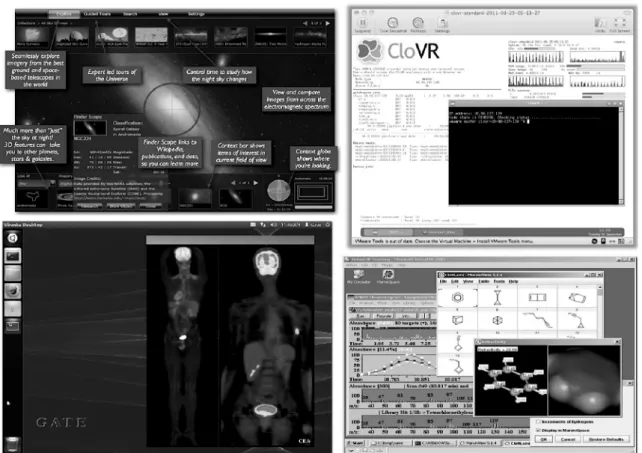Screen dimensions: 642x453
Task: Open the Settings tab in WorldWide Telescope
Action: pyautogui.click(x=196, y=14)
